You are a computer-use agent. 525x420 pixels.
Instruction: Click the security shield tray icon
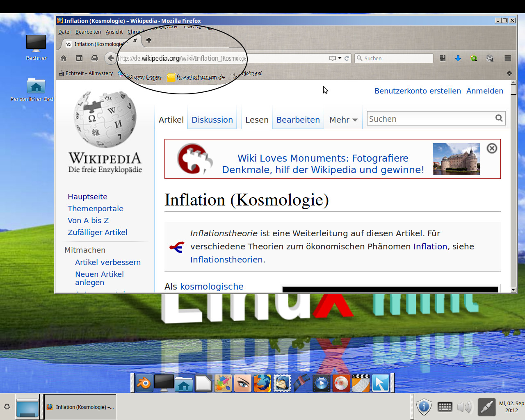424,407
